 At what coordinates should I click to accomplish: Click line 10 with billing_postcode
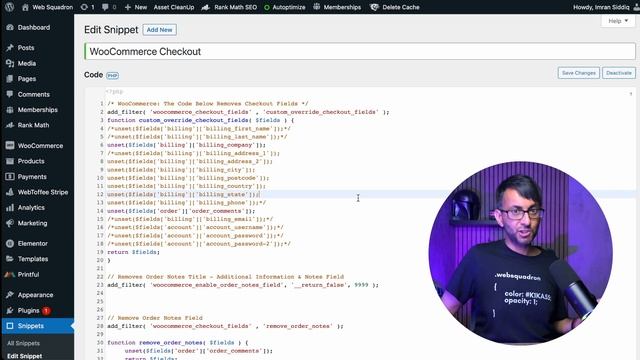[188, 178]
